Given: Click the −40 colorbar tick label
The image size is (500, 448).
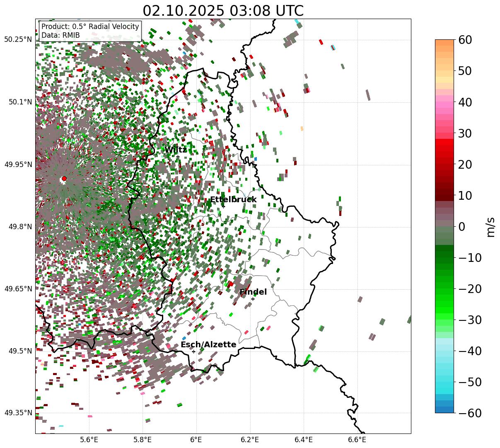Looking at the screenshot, I should click(469, 351).
